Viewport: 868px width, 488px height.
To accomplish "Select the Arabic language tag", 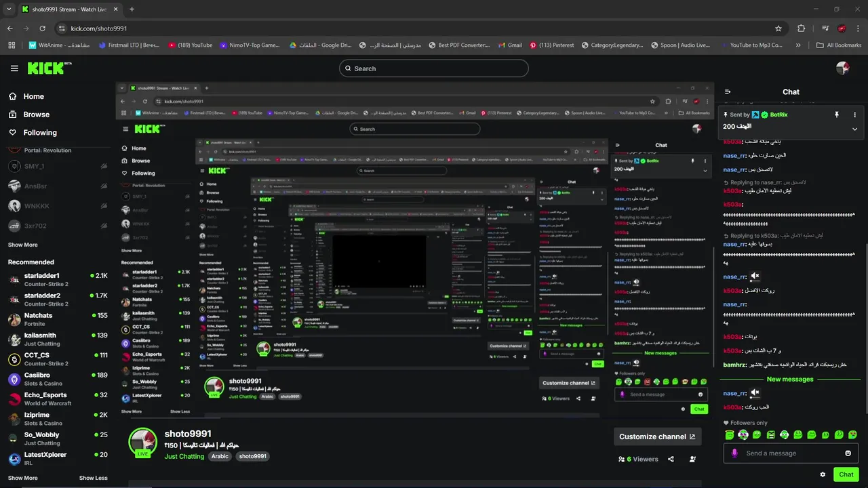I will click(220, 456).
